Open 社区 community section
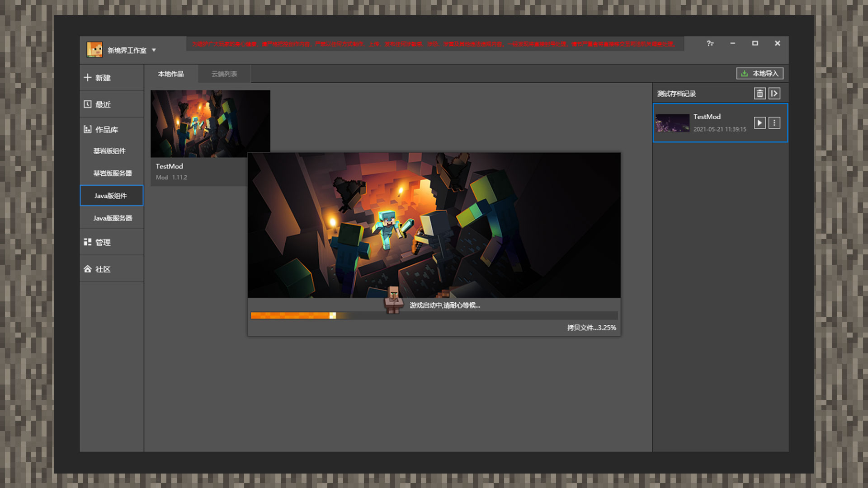 click(x=112, y=269)
